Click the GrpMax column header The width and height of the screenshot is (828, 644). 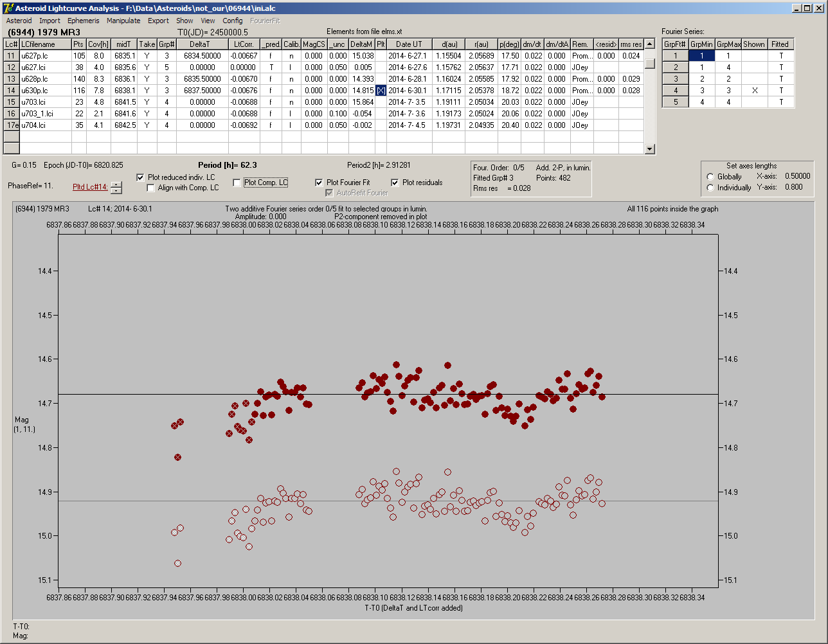(728, 44)
